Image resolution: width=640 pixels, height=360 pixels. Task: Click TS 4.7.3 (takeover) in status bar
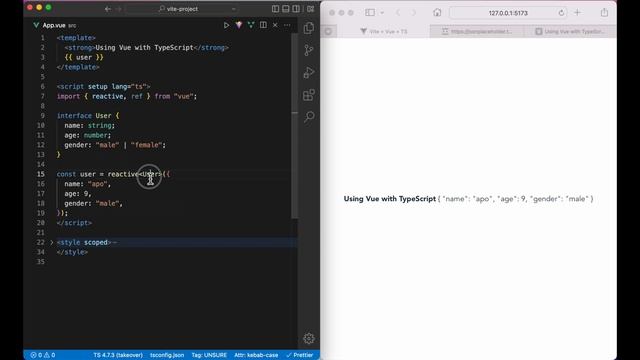118,355
